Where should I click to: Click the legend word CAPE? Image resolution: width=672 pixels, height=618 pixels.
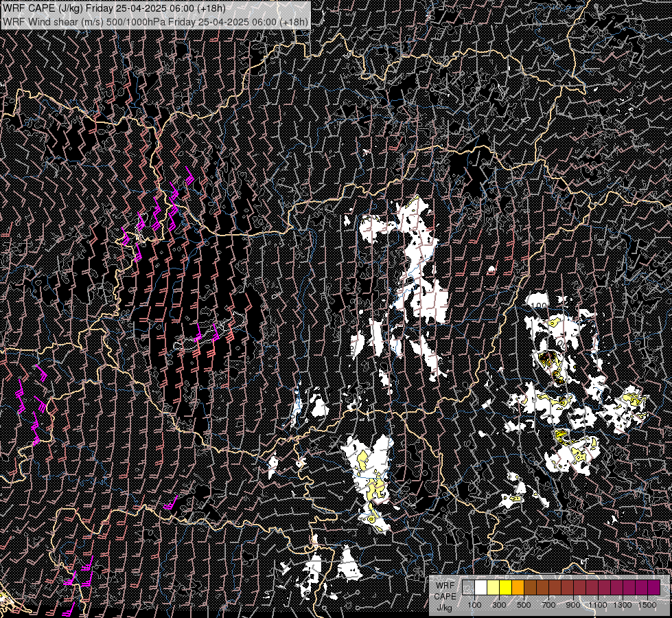445,597
